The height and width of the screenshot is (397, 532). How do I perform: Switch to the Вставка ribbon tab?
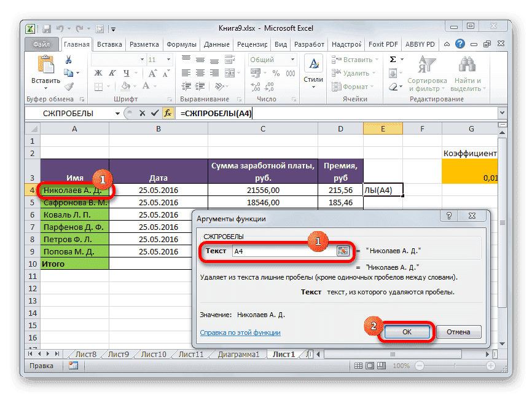click(x=109, y=44)
